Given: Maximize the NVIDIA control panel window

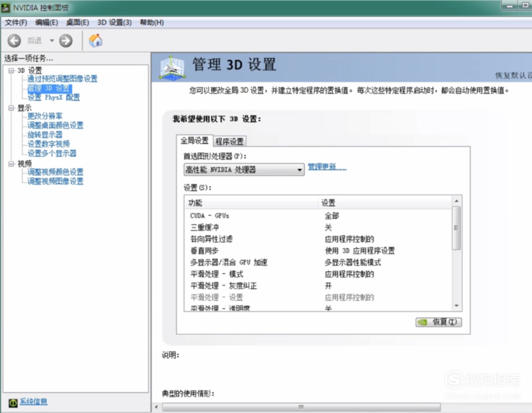Looking at the screenshot, I should click(525, 6).
